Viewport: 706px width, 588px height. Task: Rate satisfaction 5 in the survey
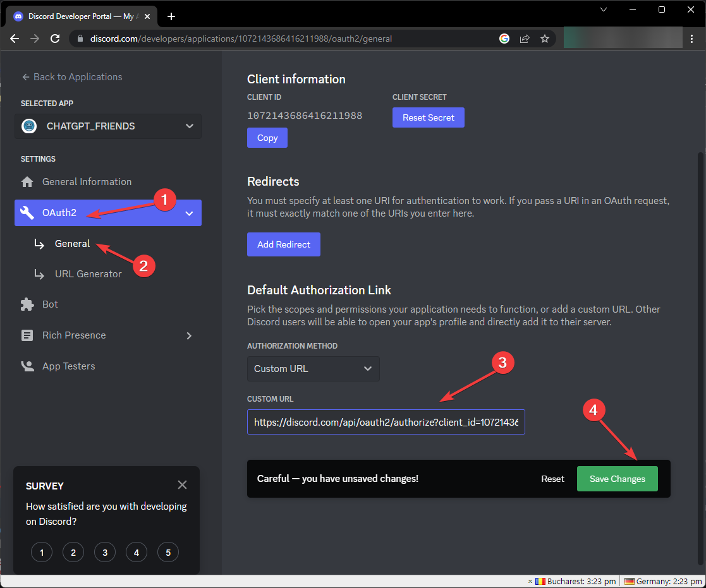click(168, 553)
